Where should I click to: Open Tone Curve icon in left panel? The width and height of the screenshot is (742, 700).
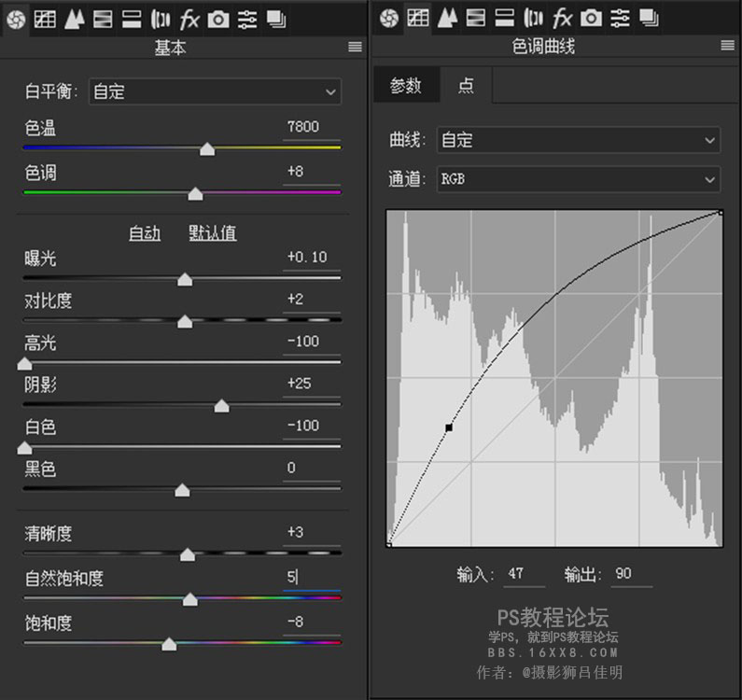click(45, 20)
